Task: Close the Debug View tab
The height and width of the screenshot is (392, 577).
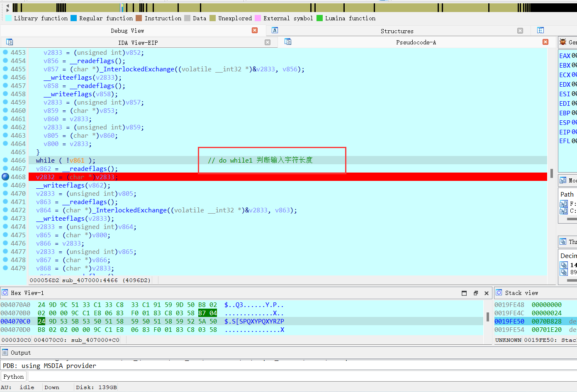Action: tap(255, 30)
